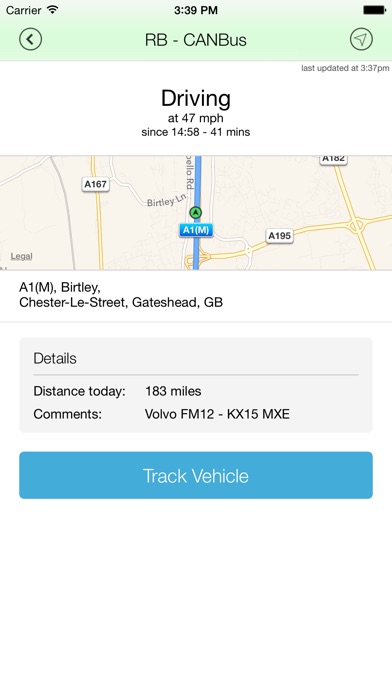Tap the back arrow button
The height and width of the screenshot is (696, 392).
(30, 39)
